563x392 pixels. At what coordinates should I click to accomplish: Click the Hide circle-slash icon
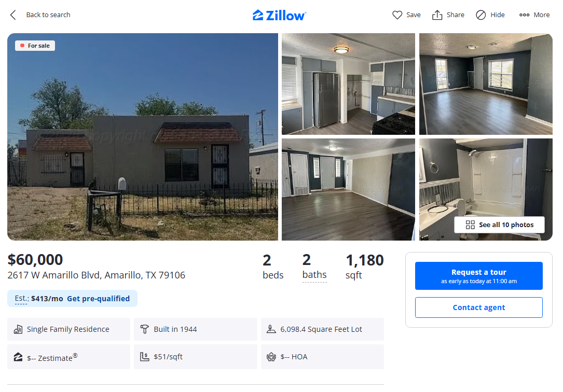coord(481,15)
